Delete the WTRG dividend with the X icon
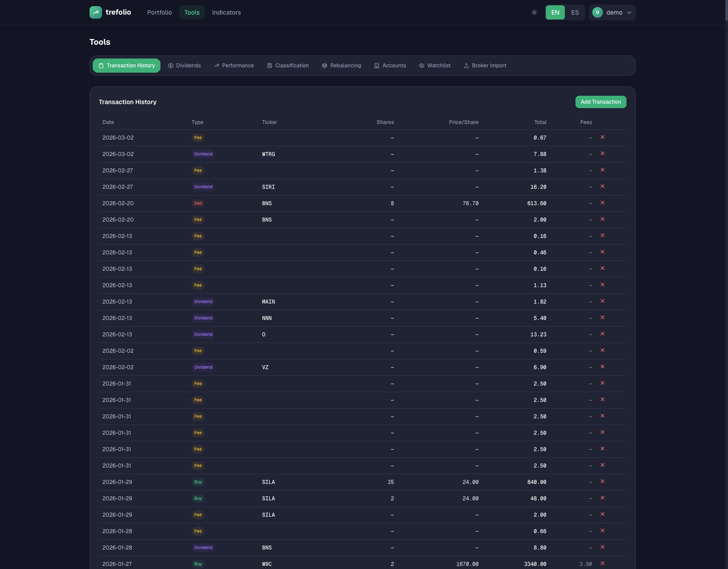This screenshot has height=569, width=728. click(x=603, y=154)
